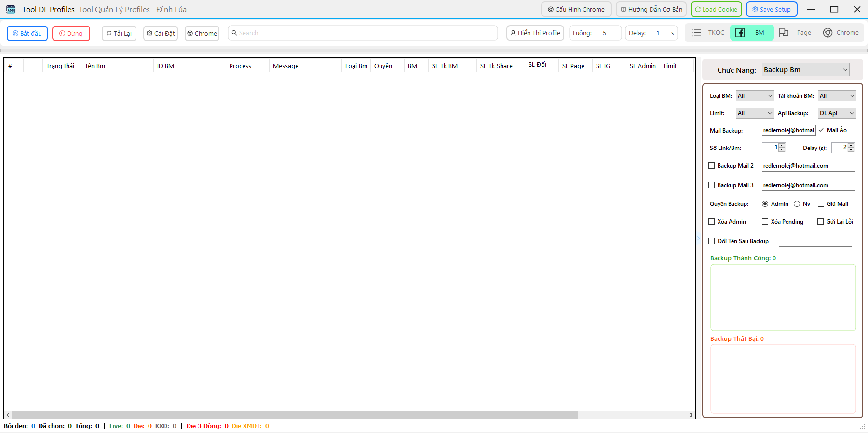Click the Backup Mail 3 email field

(808, 185)
